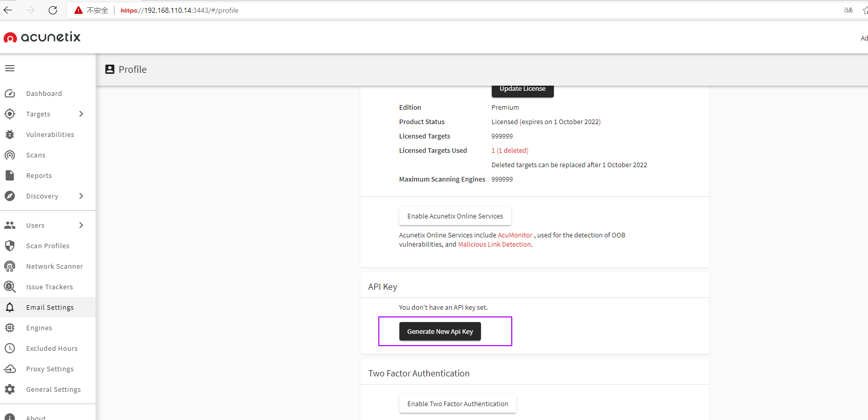Open the AcuMonitor link
The image size is (868, 420).
515,235
